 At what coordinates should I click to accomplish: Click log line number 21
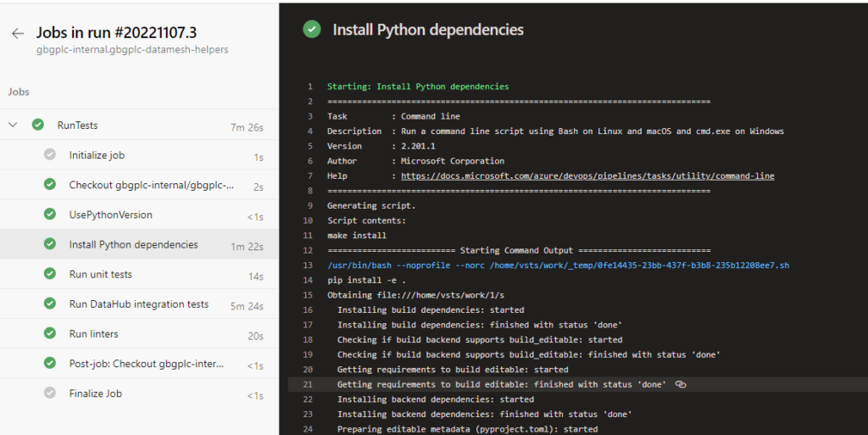coord(309,384)
